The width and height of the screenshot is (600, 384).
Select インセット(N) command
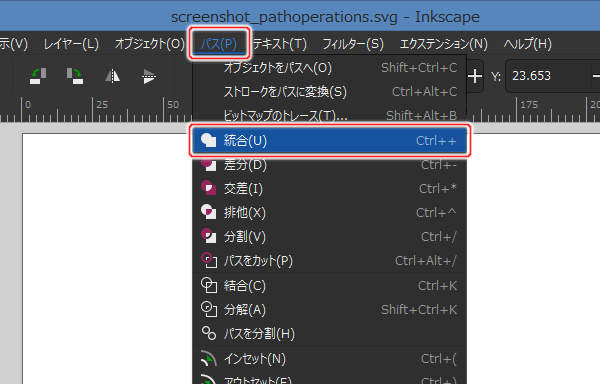pyautogui.click(x=329, y=359)
